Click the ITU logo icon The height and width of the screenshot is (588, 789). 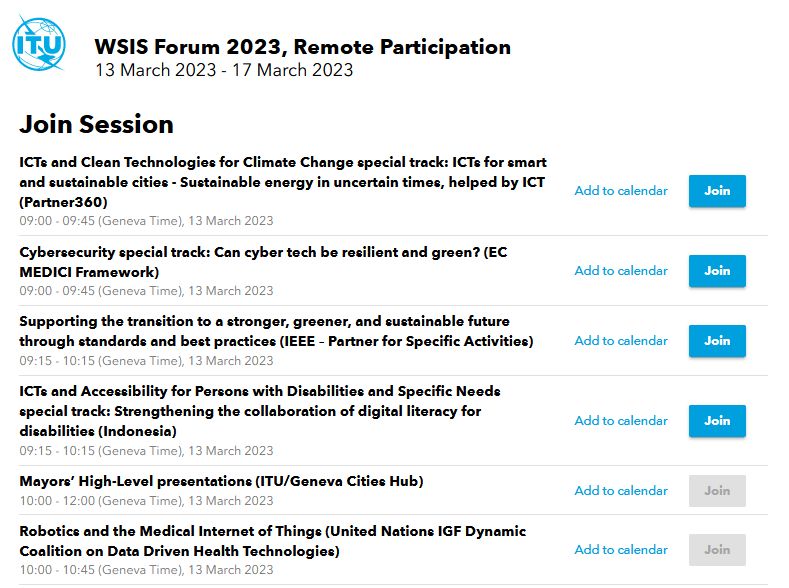39,43
